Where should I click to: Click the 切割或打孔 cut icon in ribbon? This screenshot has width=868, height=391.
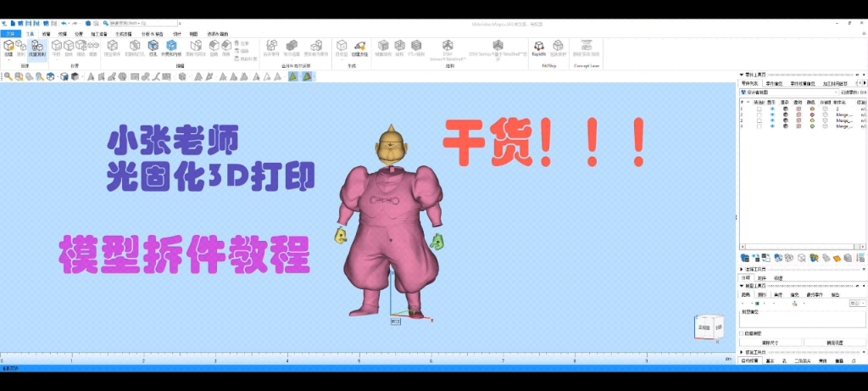click(135, 47)
